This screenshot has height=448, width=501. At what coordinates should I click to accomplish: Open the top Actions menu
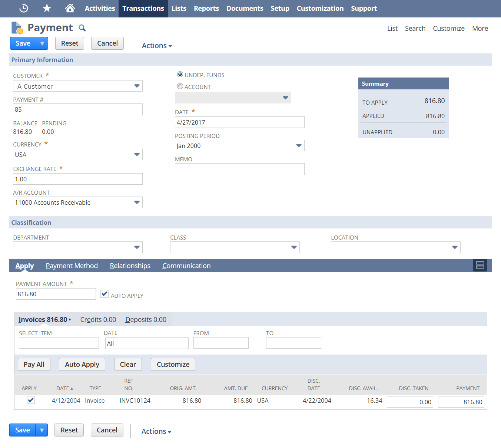(157, 46)
